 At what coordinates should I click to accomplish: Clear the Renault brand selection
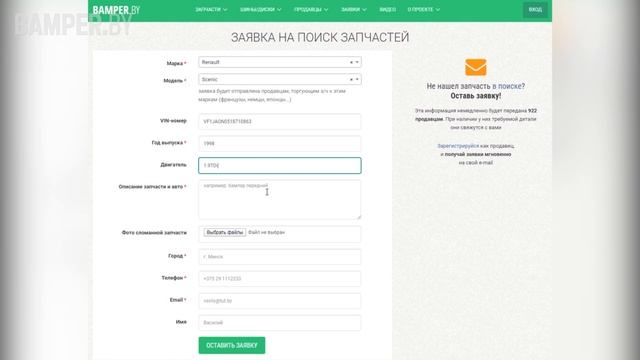click(351, 62)
